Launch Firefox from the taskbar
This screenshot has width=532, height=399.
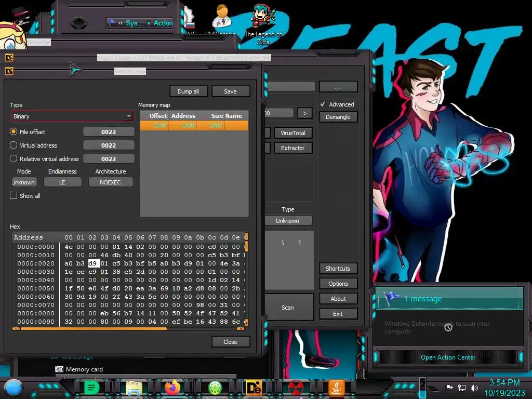(172, 388)
